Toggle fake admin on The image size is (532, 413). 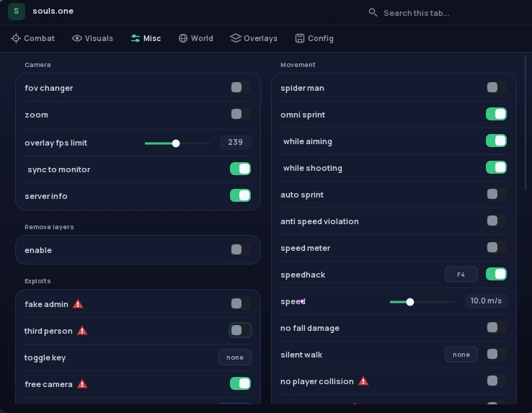[x=241, y=303]
